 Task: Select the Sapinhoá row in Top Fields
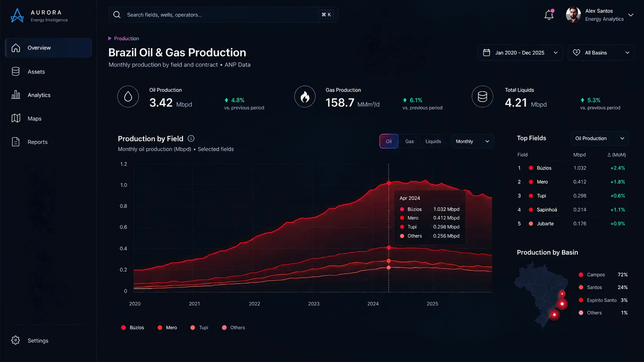572,210
